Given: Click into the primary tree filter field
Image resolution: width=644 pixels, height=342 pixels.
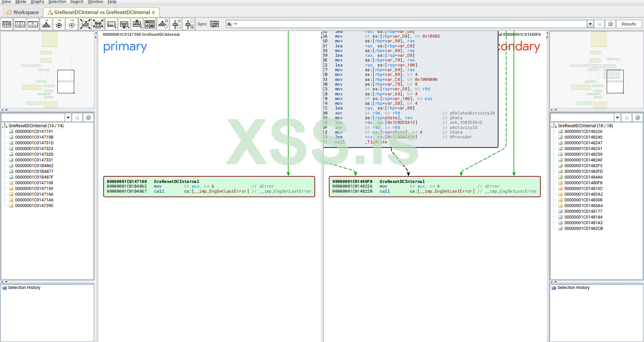Looking at the screenshot, I should (33, 117).
